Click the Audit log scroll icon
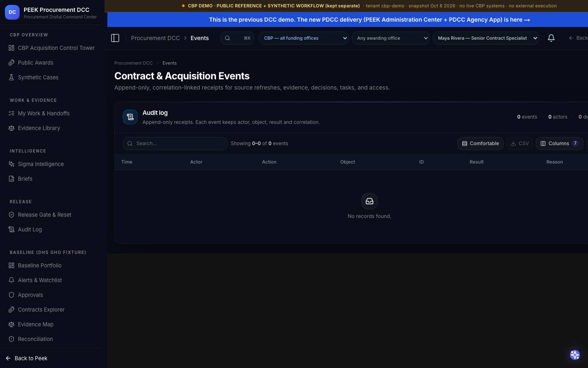Screen dimensions: 588x368 [x=130, y=117]
